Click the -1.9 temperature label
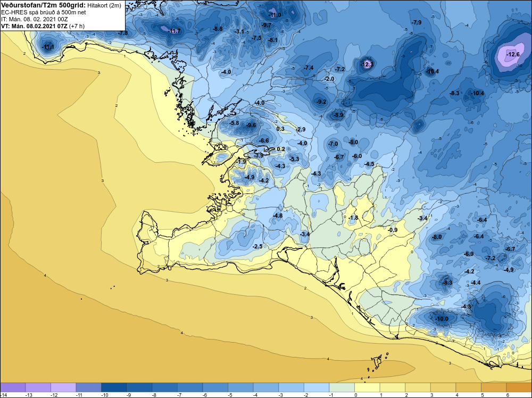Image resolution: width=532 pixels, height=398 pixels. [240, 162]
